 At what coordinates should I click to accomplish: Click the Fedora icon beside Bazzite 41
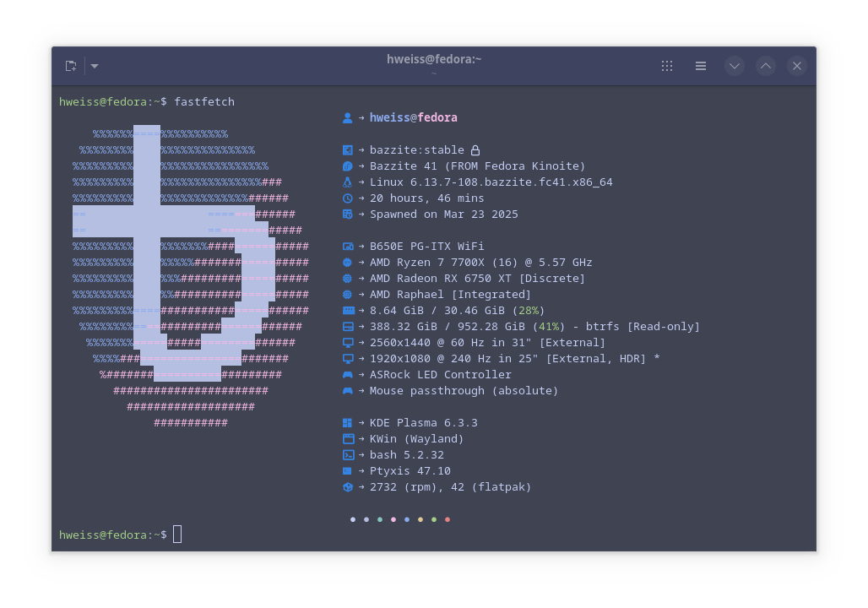tap(348, 166)
